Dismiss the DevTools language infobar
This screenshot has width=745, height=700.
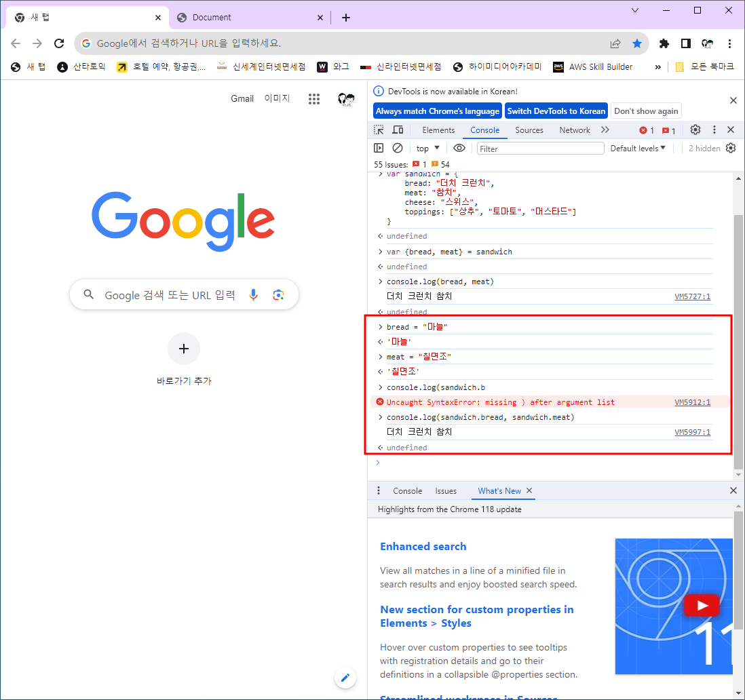click(x=733, y=100)
